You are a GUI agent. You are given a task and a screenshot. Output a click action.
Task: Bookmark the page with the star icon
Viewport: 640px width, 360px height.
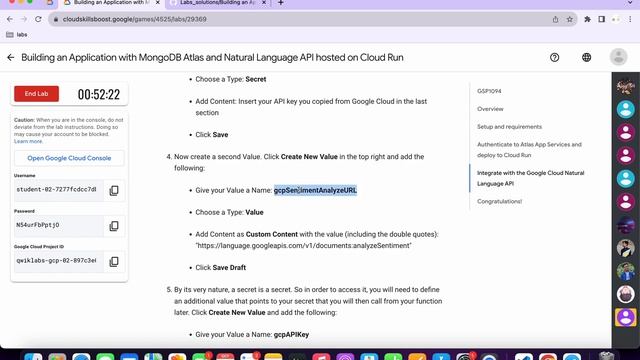point(569,19)
